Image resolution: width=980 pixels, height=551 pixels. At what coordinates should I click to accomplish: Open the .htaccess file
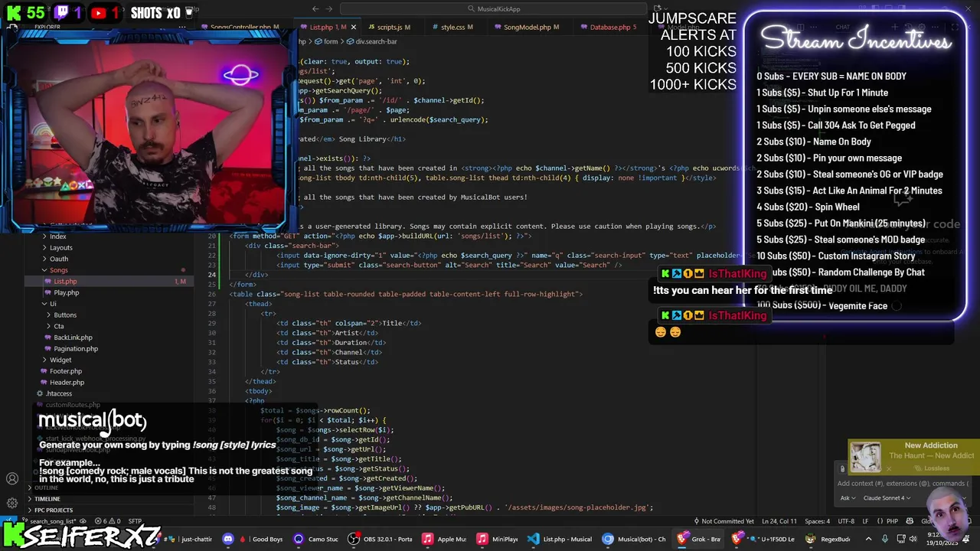(x=58, y=393)
